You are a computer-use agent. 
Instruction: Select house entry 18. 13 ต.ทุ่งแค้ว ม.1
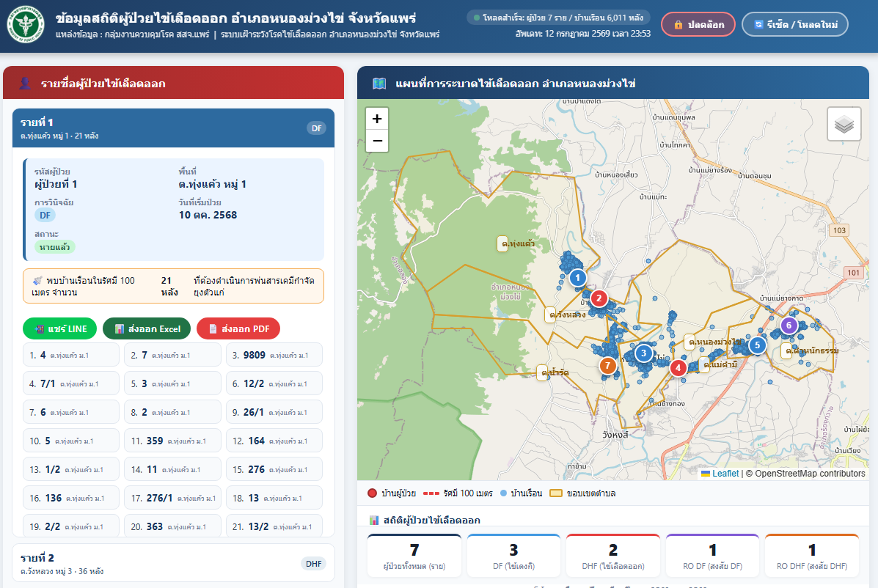(274, 497)
